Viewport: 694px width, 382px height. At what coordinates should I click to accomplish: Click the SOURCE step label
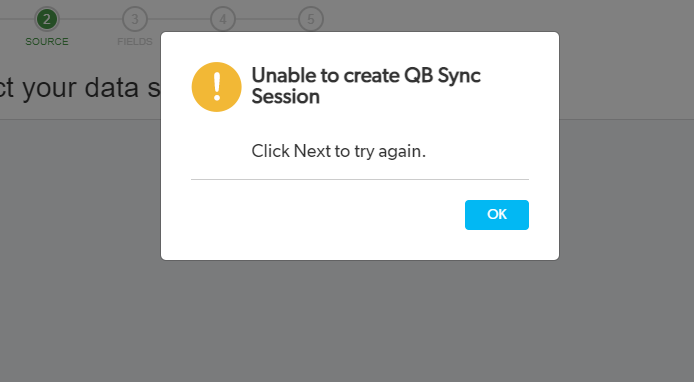tap(47, 42)
